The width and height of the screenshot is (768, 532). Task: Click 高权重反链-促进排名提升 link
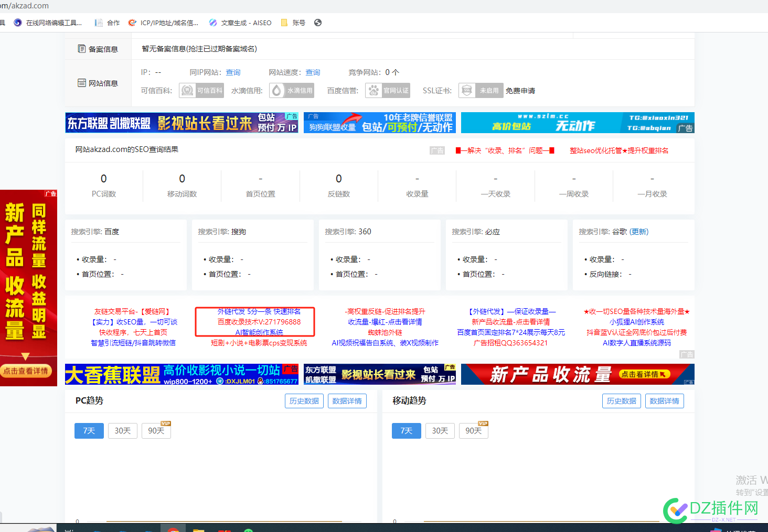click(x=385, y=311)
